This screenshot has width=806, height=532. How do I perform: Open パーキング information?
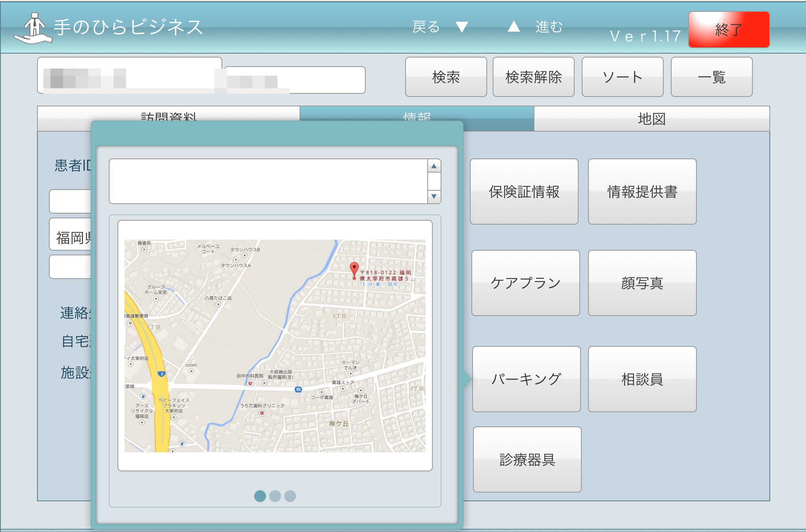[526, 379]
